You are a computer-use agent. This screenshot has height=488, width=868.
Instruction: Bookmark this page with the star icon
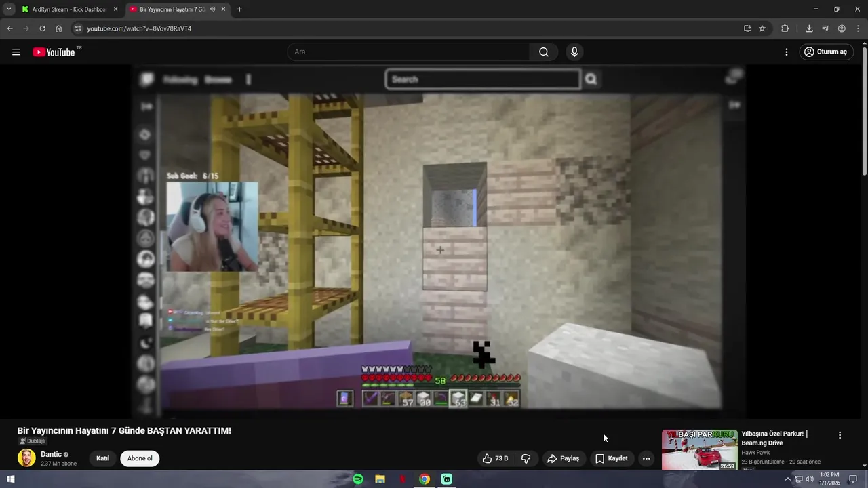[762, 28]
